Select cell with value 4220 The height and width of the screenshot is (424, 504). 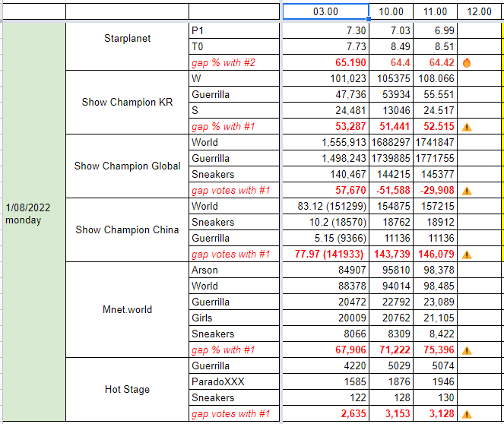pyautogui.click(x=325, y=365)
